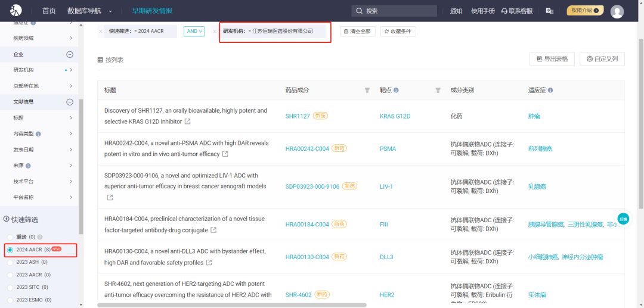Open the AND logic operator dropdown
The image size is (644, 308).
coord(194,31)
